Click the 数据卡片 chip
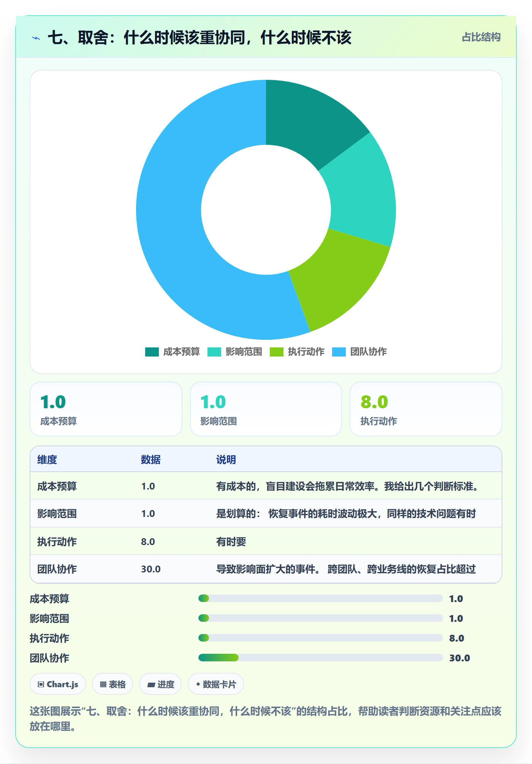Screen dimensions: 532x764 216,684
